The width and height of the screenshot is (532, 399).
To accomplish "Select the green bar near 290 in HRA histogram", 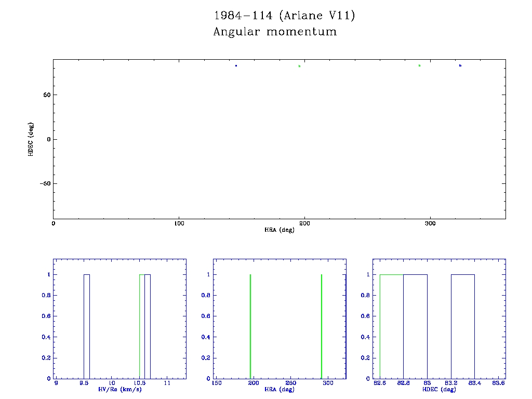I will (x=322, y=326).
